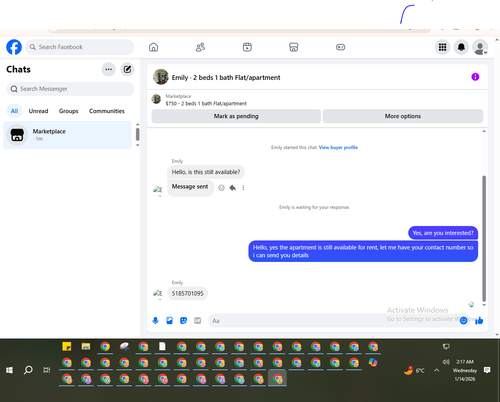Click the 5185701095 message bubble
Viewport: 500px width, 402px height.
(187, 293)
